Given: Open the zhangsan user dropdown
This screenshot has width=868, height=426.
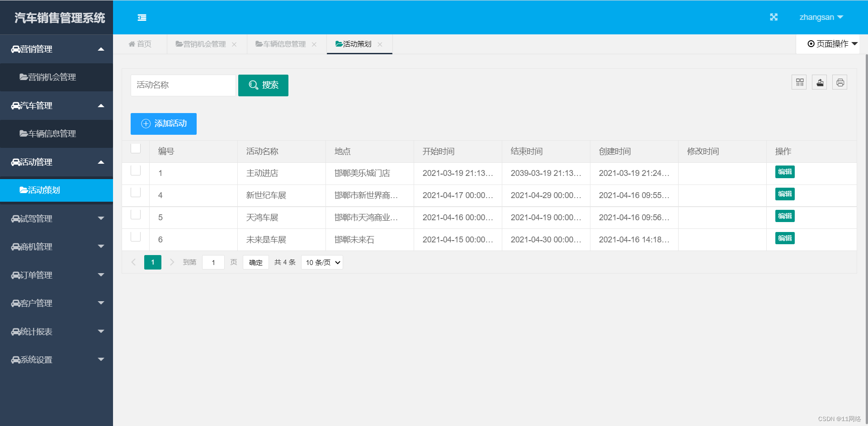Looking at the screenshot, I should (x=821, y=17).
